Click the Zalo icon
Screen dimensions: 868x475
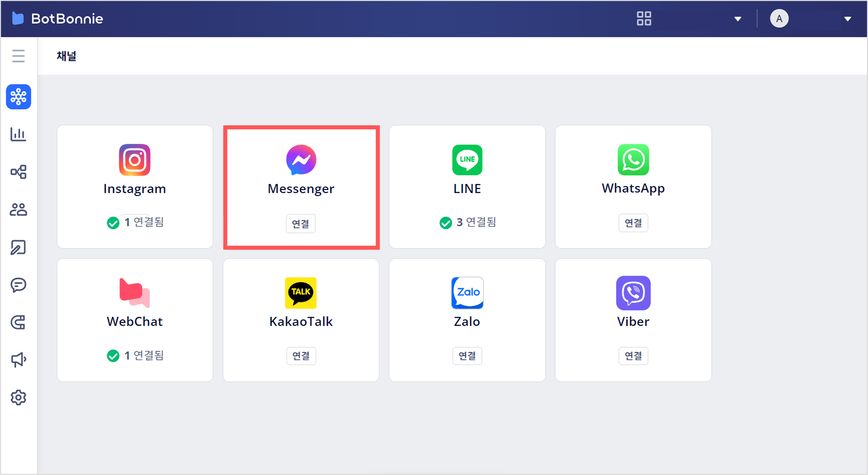pos(467,293)
